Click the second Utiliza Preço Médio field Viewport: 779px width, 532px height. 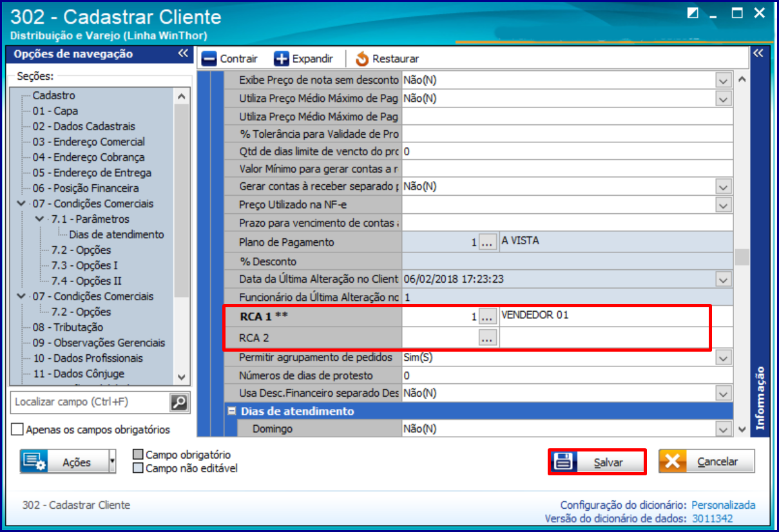568,117
